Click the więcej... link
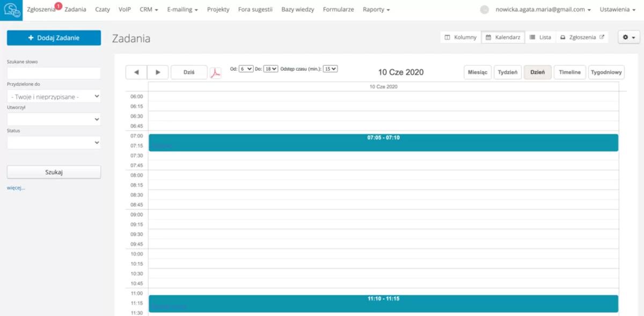The width and height of the screenshot is (644, 316). coord(16,188)
